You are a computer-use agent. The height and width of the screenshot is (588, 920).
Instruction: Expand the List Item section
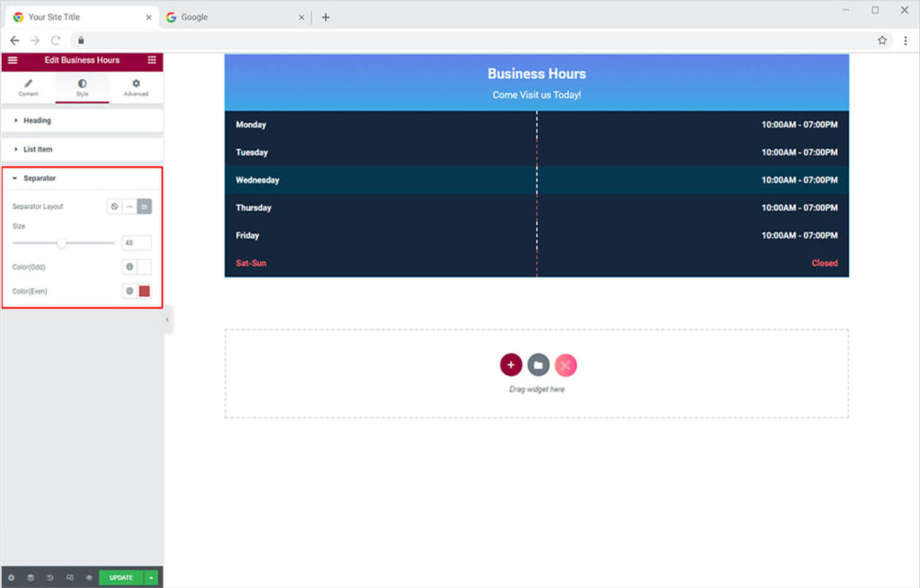click(38, 149)
